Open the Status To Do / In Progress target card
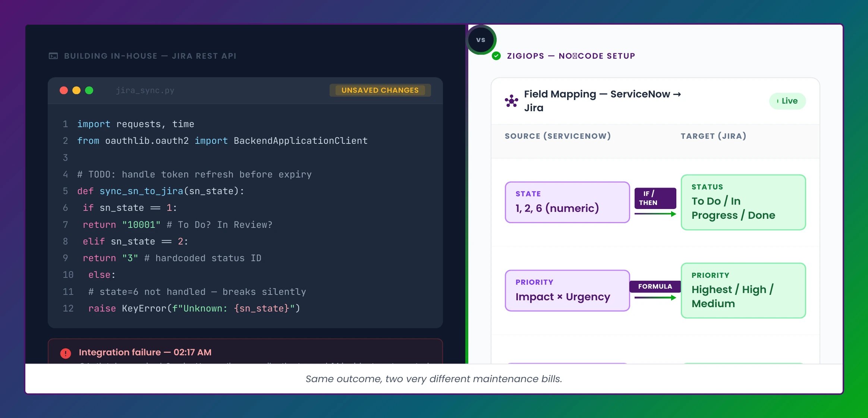This screenshot has height=418, width=868. coord(743,202)
